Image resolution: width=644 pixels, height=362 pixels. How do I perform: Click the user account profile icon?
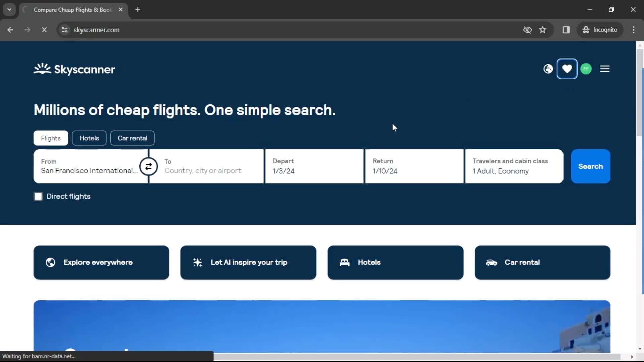(586, 69)
